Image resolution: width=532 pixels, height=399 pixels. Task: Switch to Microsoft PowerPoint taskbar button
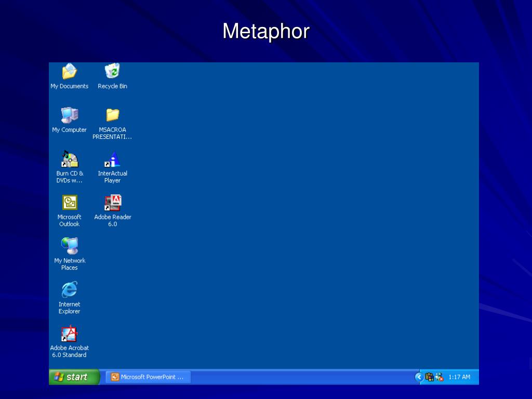click(x=148, y=377)
